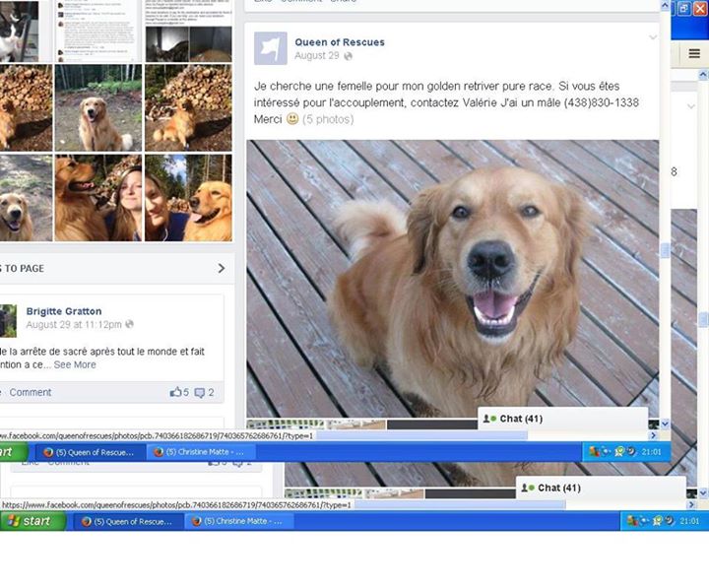Open thumbnail of woman in blue with panting dog
This screenshot has height=588, width=709.
(188, 198)
